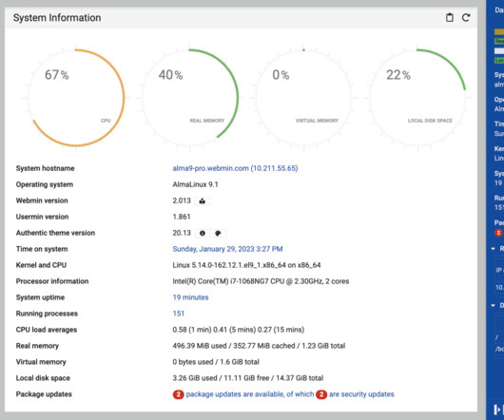Image resolution: width=504 pixels, height=420 pixels.
Task: Click the Real Memory 40% gauge
Action: pyautogui.click(x=190, y=98)
